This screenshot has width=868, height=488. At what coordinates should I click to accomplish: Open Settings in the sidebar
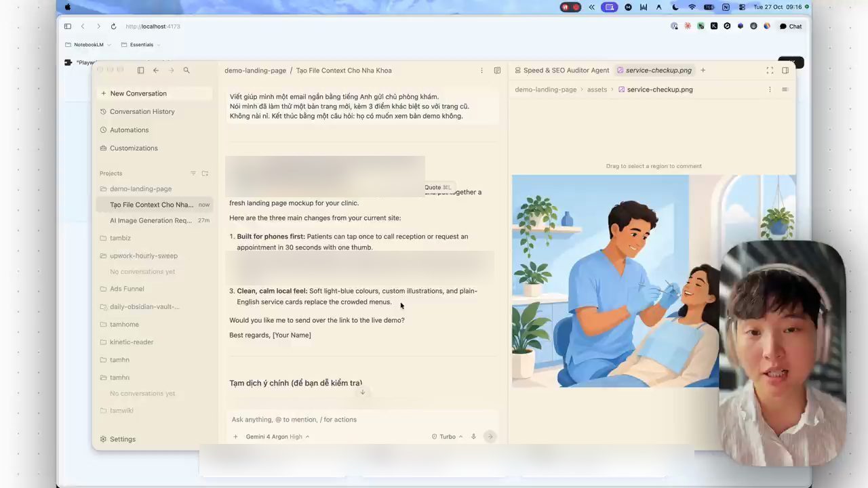(117, 439)
